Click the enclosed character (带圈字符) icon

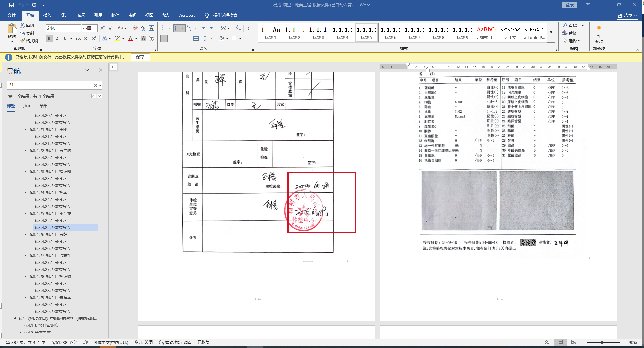(x=151, y=38)
